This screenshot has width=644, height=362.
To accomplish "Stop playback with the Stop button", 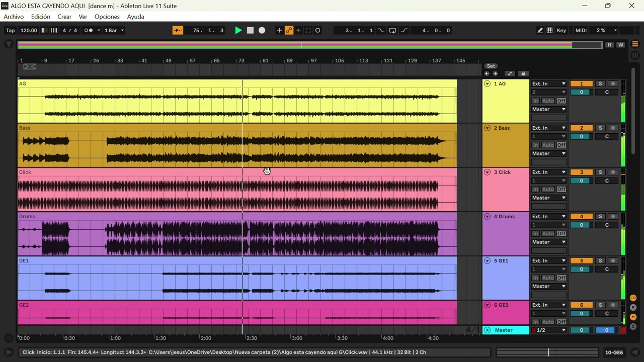I will click(250, 31).
